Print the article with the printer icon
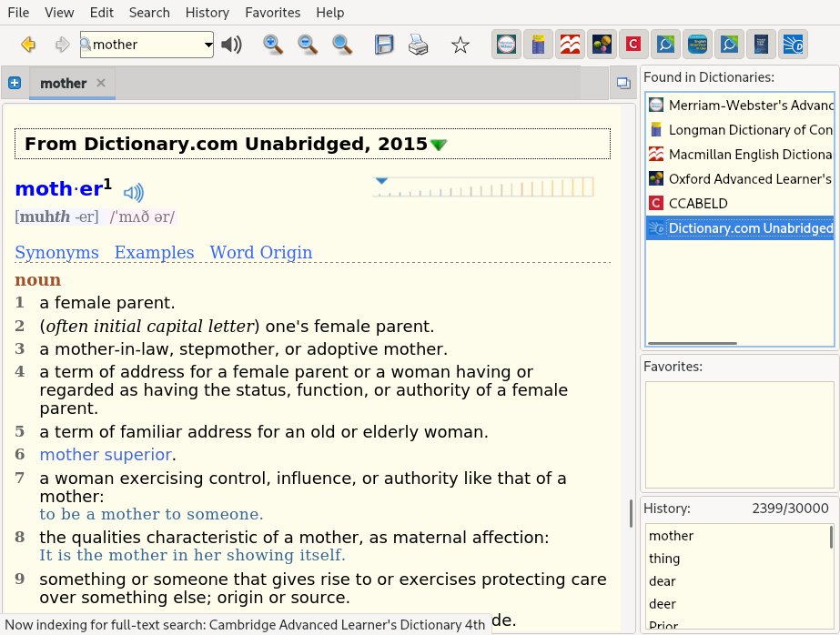This screenshot has height=635, width=840. [x=419, y=45]
